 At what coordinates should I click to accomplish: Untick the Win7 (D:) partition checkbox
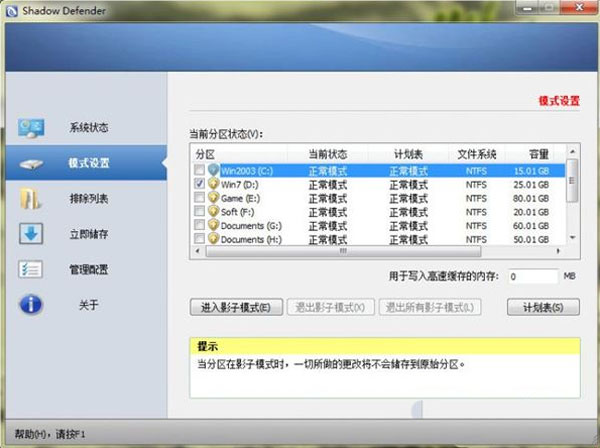(199, 184)
